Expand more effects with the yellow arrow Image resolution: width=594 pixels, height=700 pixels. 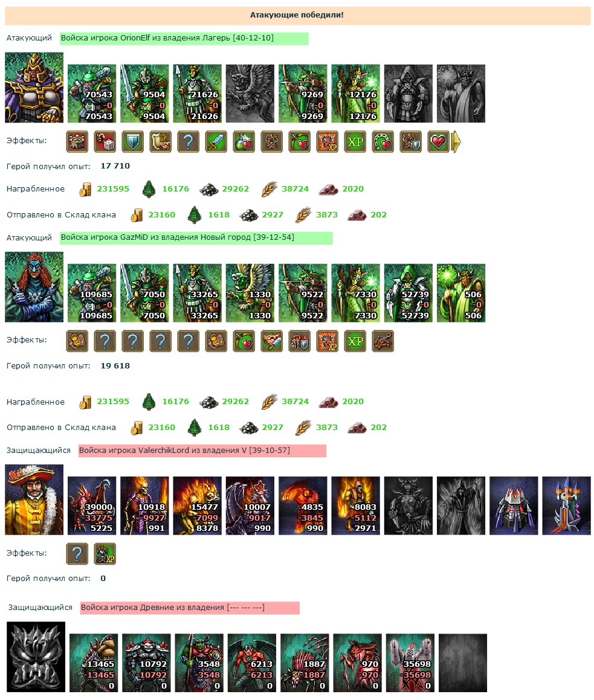456,142
